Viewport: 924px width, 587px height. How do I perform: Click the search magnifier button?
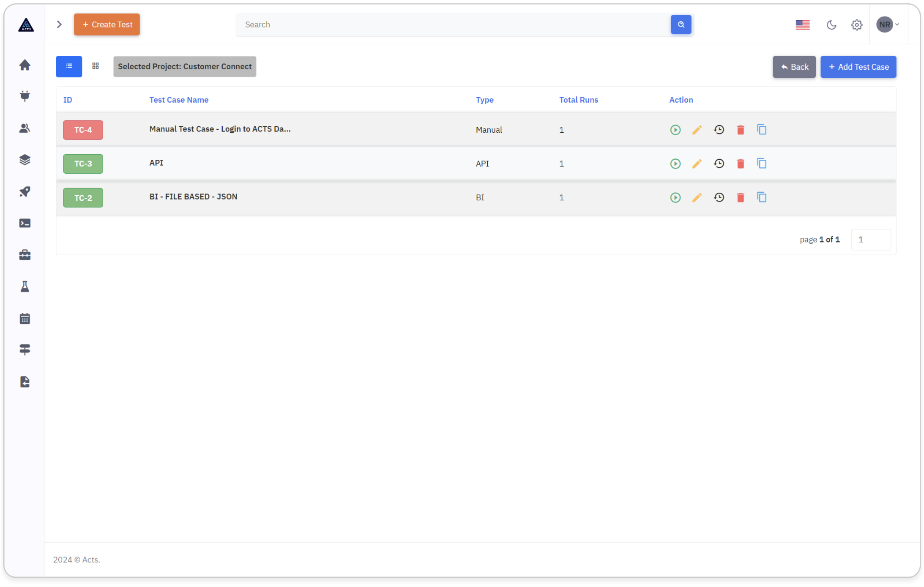click(681, 25)
